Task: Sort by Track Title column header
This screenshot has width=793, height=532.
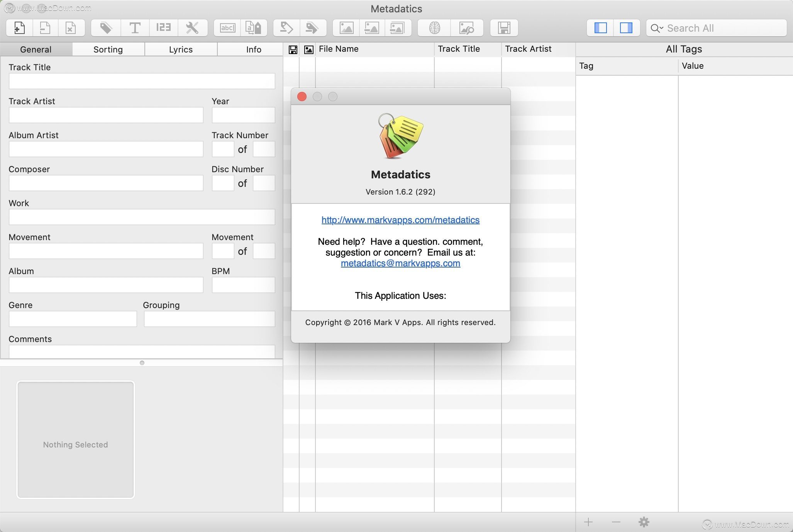Action: 468,49
